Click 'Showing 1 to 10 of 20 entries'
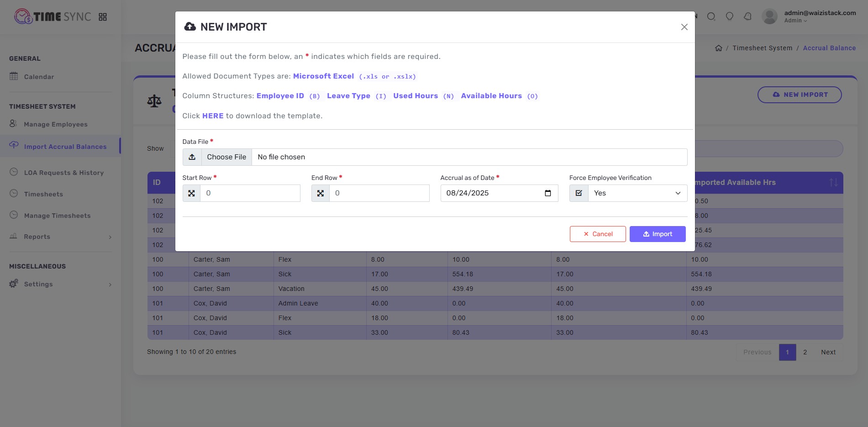 (x=192, y=352)
